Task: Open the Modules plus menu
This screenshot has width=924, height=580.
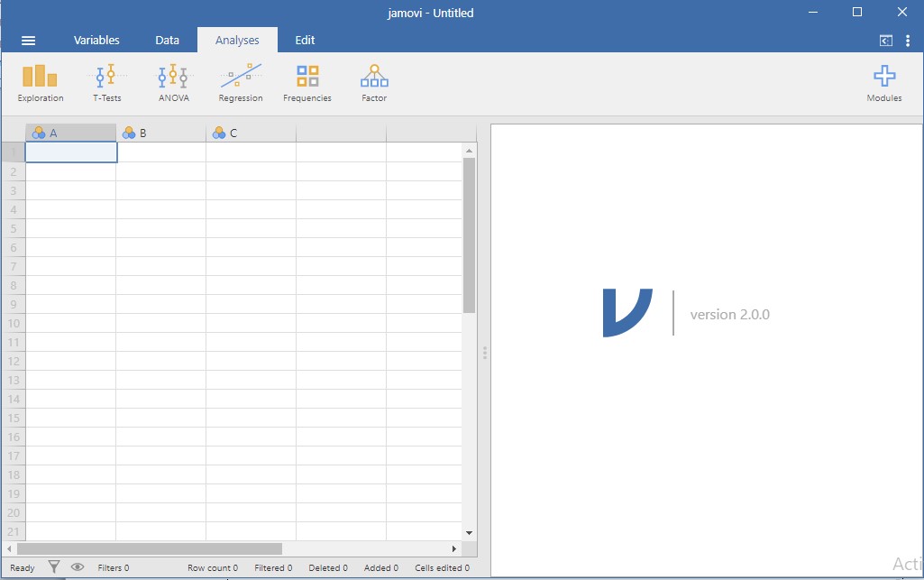Action: (x=884, y=83)
